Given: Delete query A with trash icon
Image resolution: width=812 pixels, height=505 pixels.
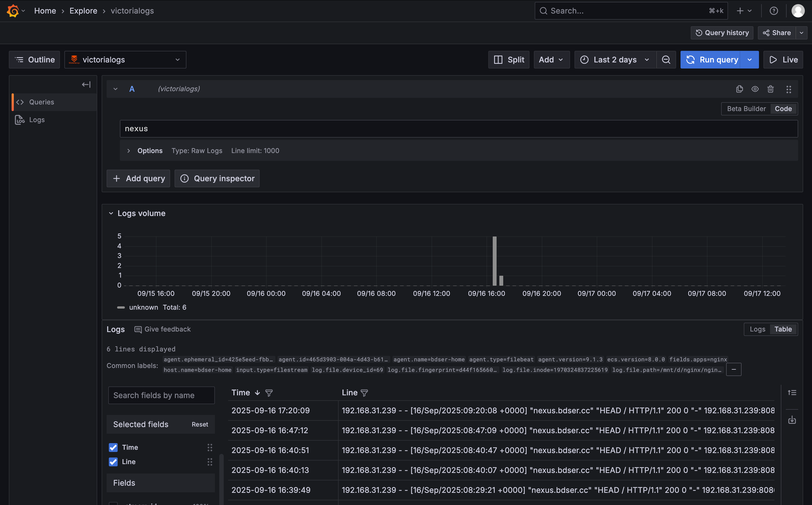Looking at the screenshot, I should [770, 89].
